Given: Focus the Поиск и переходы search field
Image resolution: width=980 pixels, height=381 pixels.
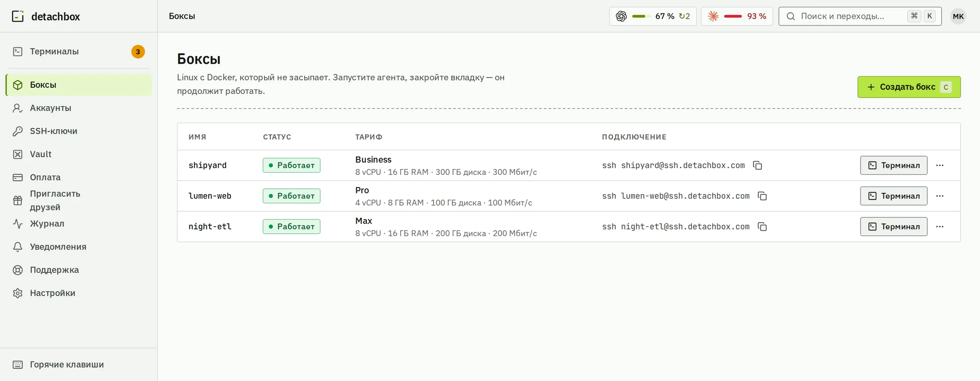Looking at the screenshot, I should pos(860,16).
